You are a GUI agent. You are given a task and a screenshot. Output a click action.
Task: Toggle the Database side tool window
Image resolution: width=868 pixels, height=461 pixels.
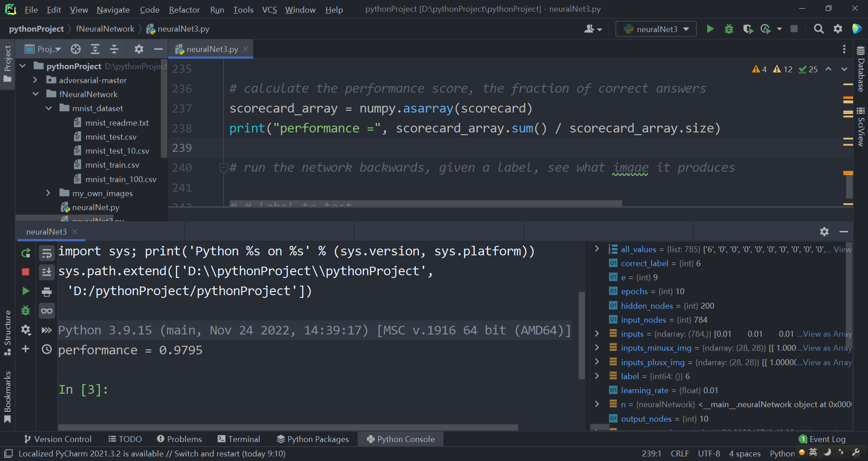(x=861, y=69)
